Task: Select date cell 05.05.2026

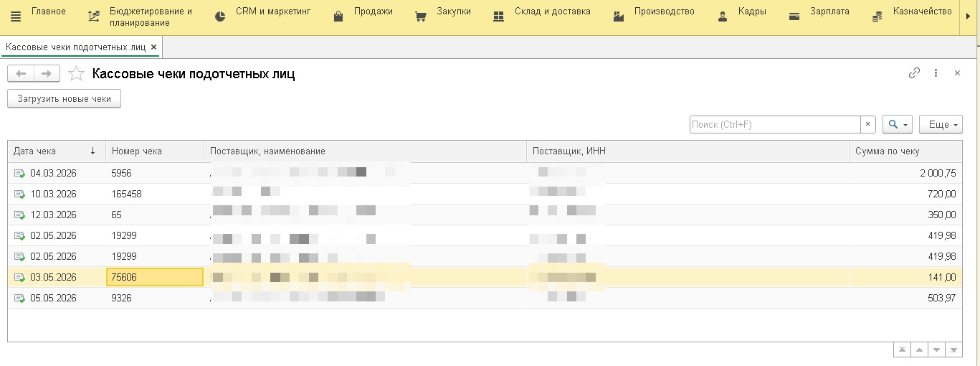Action: [53, 298]
